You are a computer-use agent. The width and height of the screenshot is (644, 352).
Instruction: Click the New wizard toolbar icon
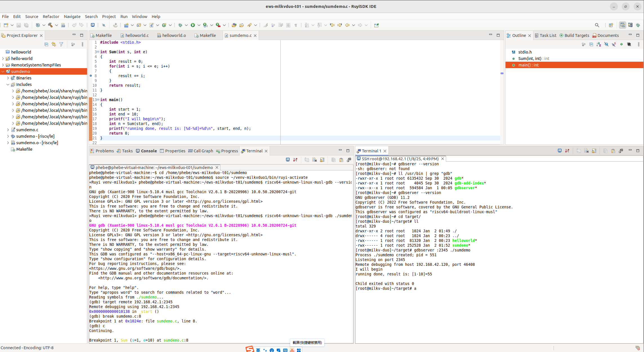(x=6, y=25)
